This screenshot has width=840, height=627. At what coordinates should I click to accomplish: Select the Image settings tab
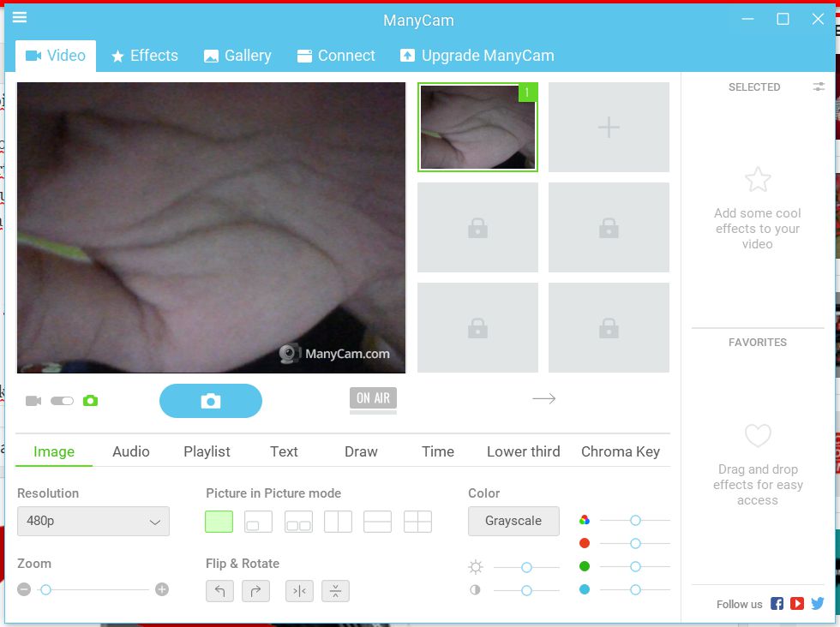53,451
